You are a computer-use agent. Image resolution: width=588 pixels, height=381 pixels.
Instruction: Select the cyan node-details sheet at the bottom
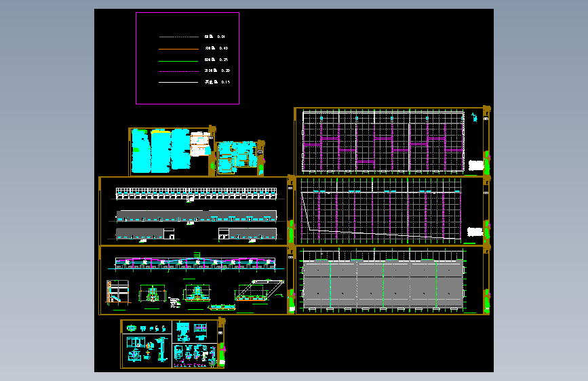[x=173, y=344]
